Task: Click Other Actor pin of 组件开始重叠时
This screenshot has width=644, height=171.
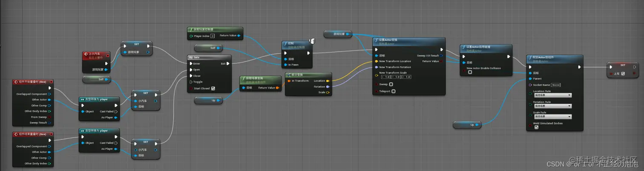Action: coord(50,100)
